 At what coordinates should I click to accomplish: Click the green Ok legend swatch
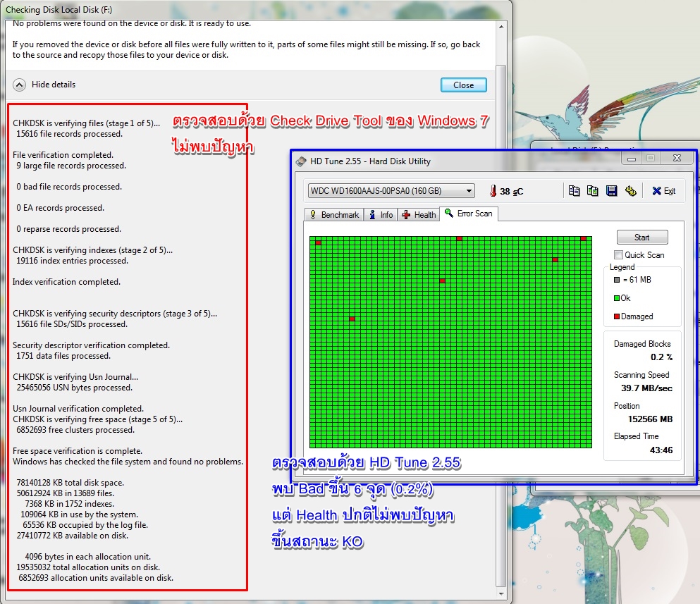point(617,298)
